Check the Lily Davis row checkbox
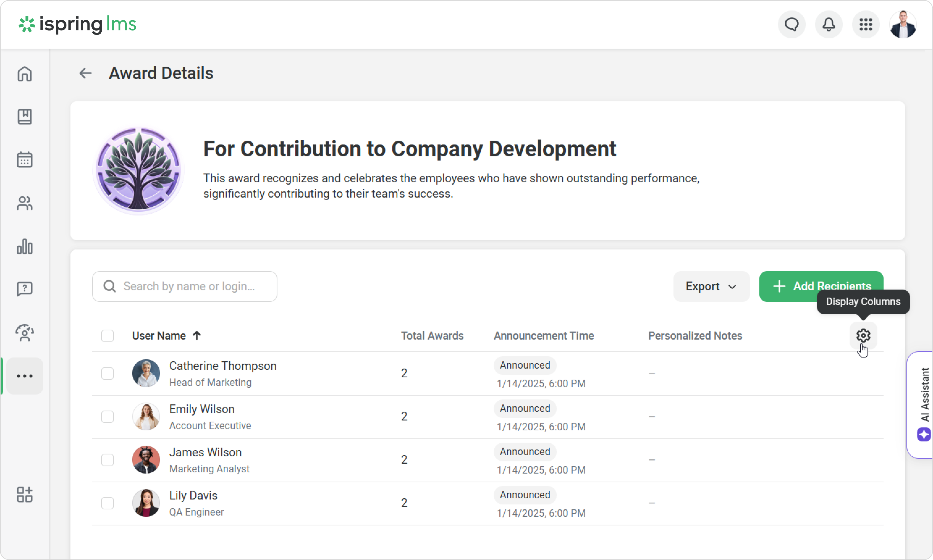 click(108, 503)
